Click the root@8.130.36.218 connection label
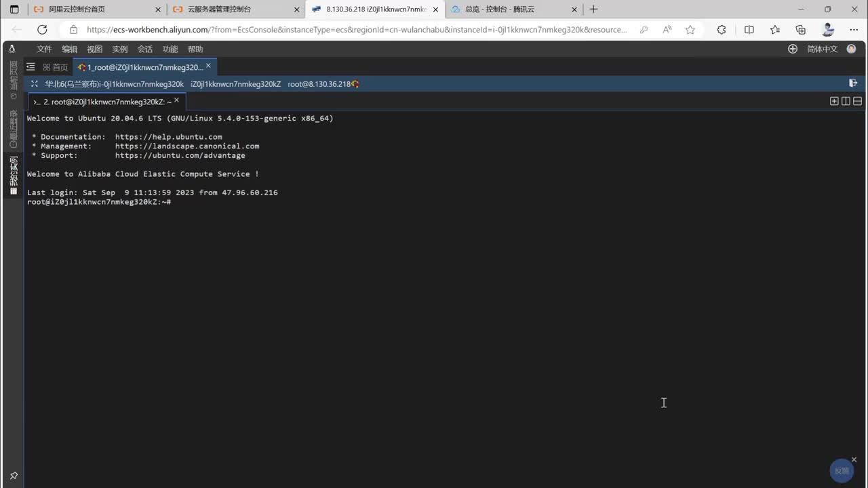This screenshot has height=488, width=868. coord(319,84)
